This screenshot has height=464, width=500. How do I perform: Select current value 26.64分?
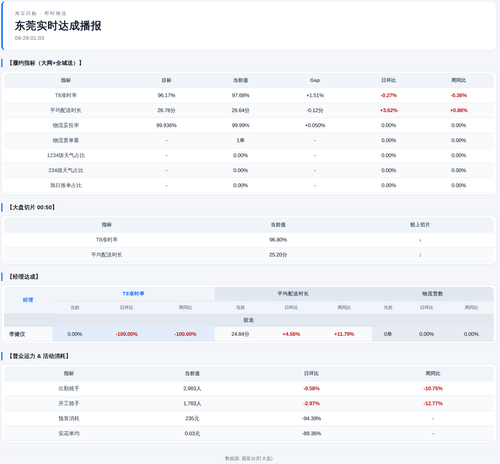coord(241,110)
